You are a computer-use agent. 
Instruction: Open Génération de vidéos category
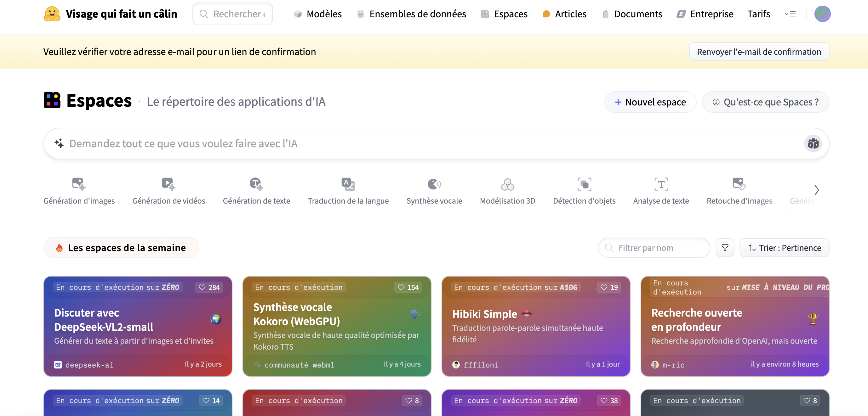tap(168, 191)
